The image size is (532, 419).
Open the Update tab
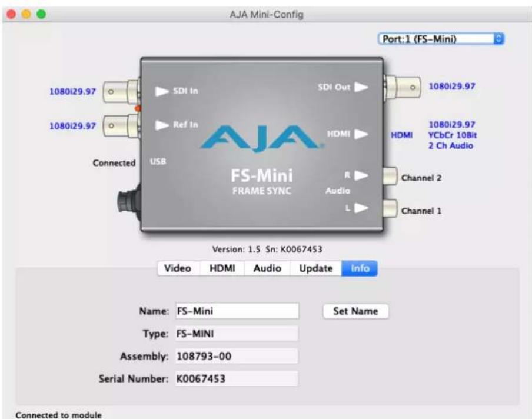[316, 268]
